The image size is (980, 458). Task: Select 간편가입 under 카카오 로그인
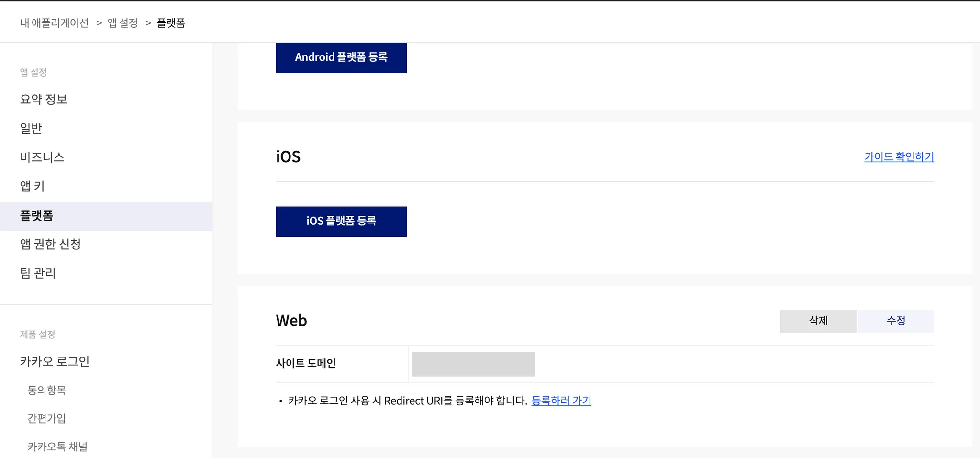(x=46, y=418)
